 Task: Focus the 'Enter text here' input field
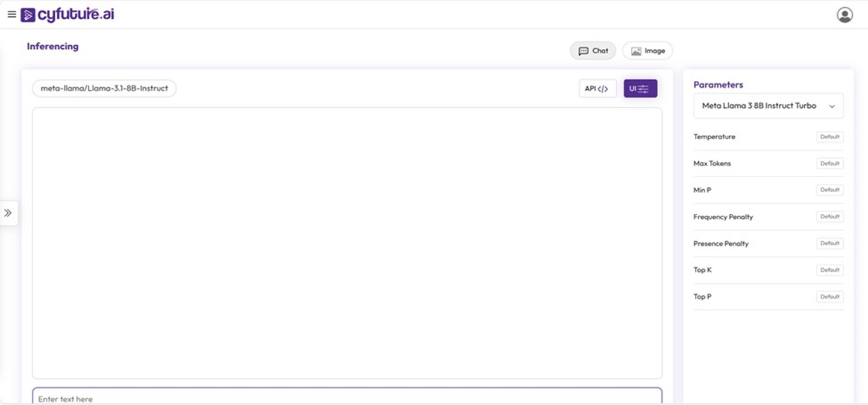[x=347, y=398]
